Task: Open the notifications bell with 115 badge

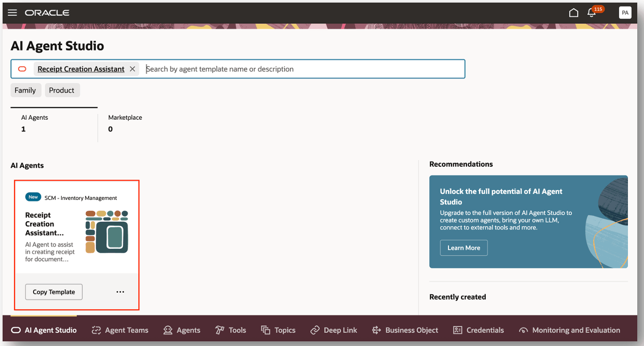Action: (x=592, y=12)
